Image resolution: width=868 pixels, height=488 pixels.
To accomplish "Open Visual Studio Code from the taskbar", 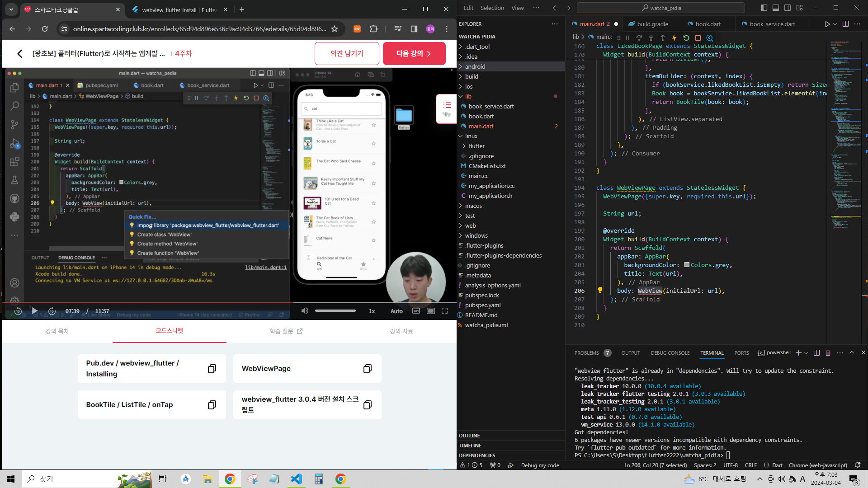I will (x=297, y=479).
